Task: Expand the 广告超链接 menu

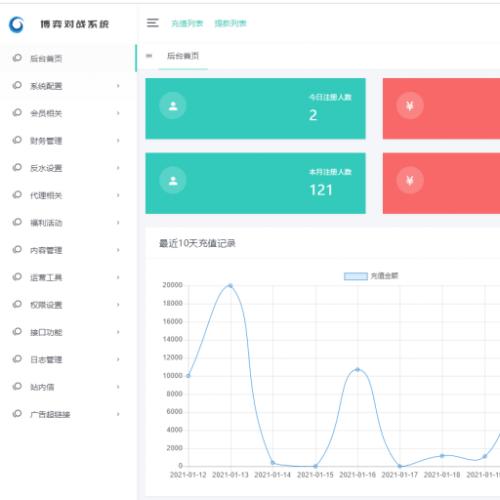Action: 68,414
